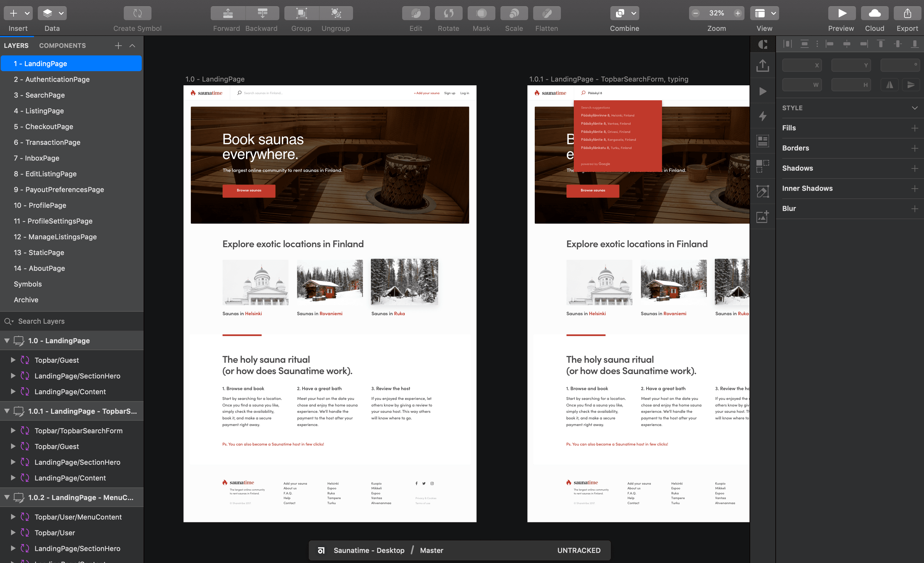Click the Cloud upload icon
The image size is (924, 563).
874,14
